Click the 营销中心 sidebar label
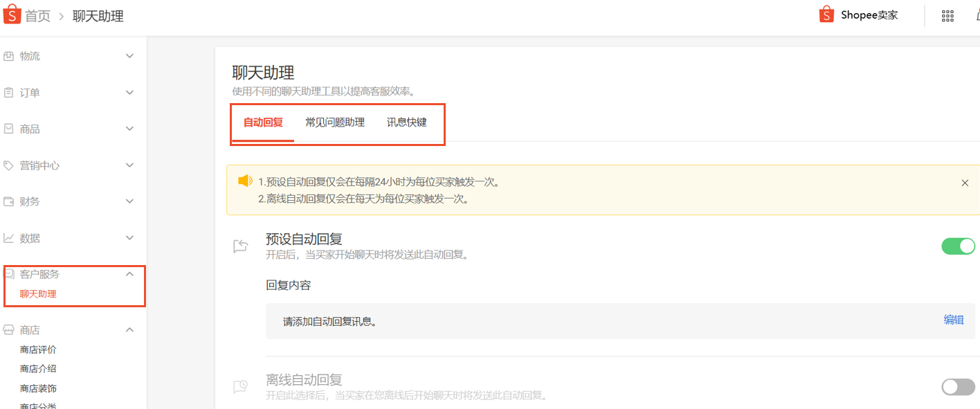The image size is (980, 409). [x=39, y=165]
